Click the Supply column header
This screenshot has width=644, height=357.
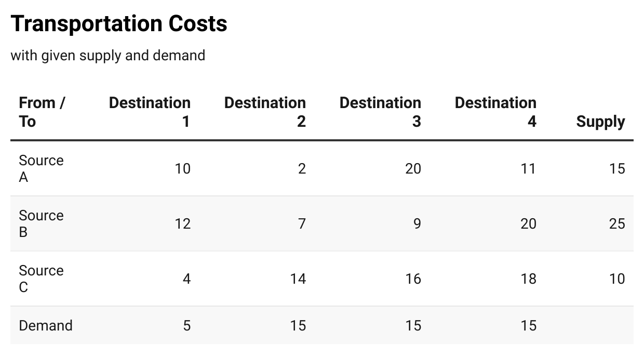tap(600, 122)
